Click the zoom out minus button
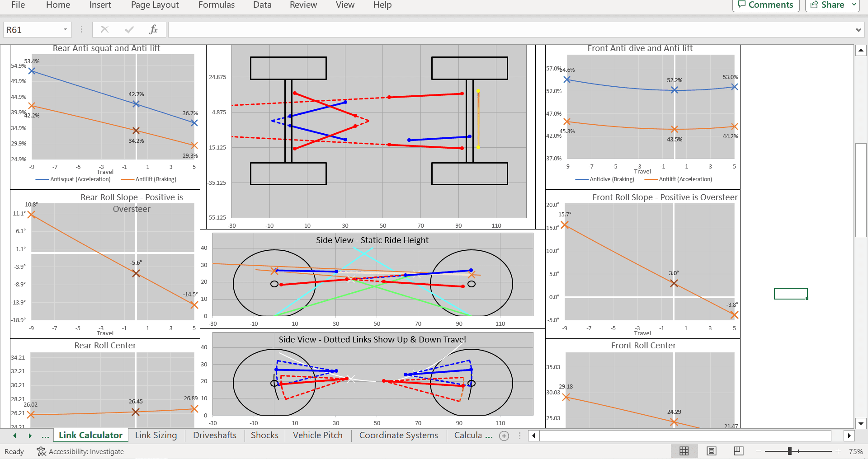Image resolution: width=868 pixels, height=459 pixels. pyautogui.click(x=759, y=451)
